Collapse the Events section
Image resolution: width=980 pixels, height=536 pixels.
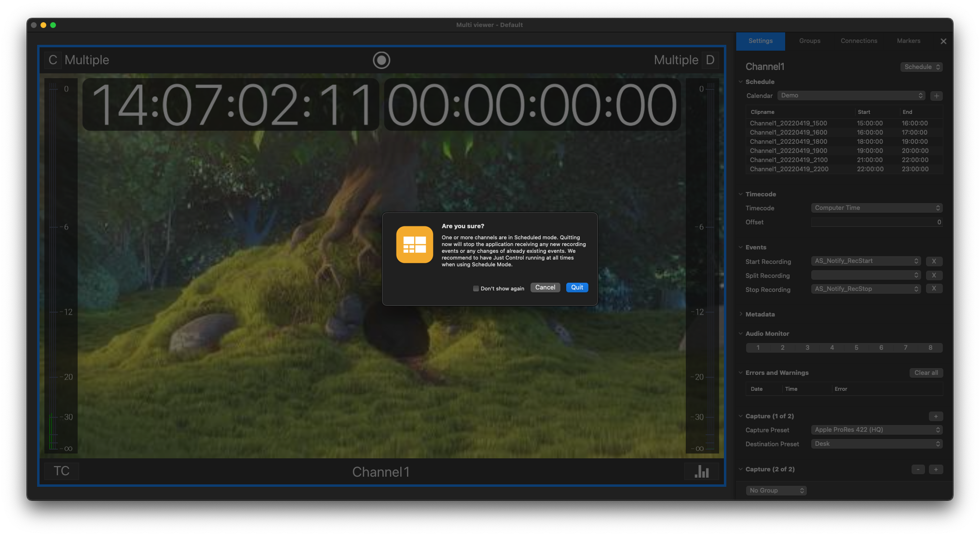tap(741, 247)
